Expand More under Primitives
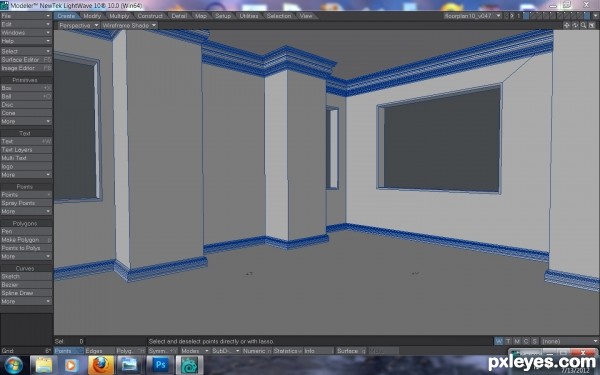This screenshot has width=600, height=375. coord(26,121)
